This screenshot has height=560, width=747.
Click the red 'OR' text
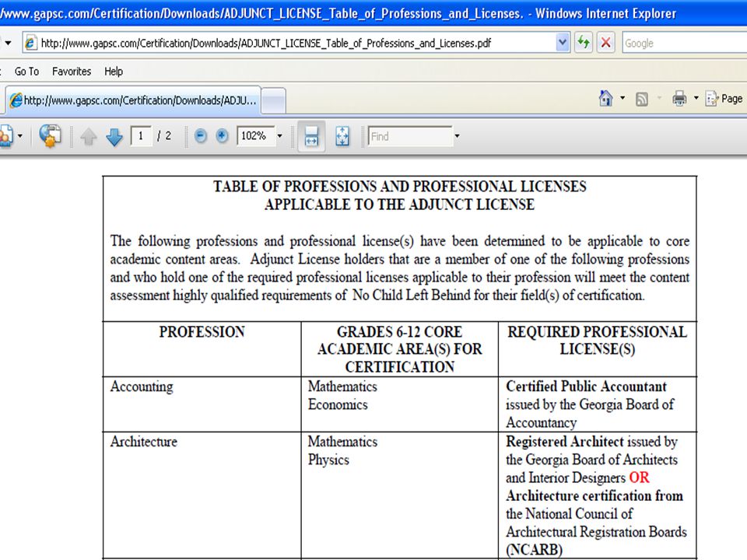pyautogui.click(x=639, y=478)
